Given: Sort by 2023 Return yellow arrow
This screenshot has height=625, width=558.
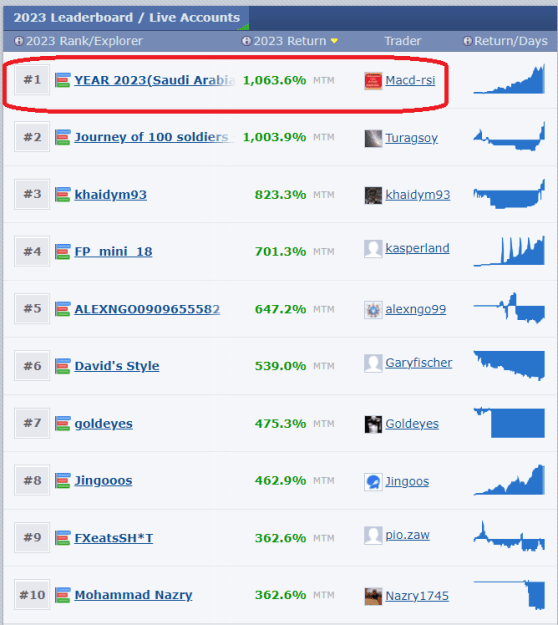Looking at the screenshot, I should (334, 41).
